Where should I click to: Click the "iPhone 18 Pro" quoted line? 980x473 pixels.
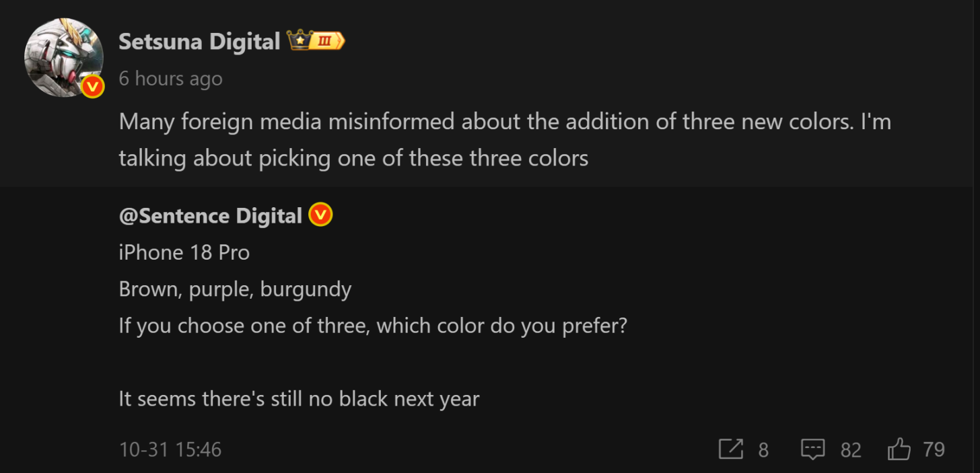[x=184, y=253]
